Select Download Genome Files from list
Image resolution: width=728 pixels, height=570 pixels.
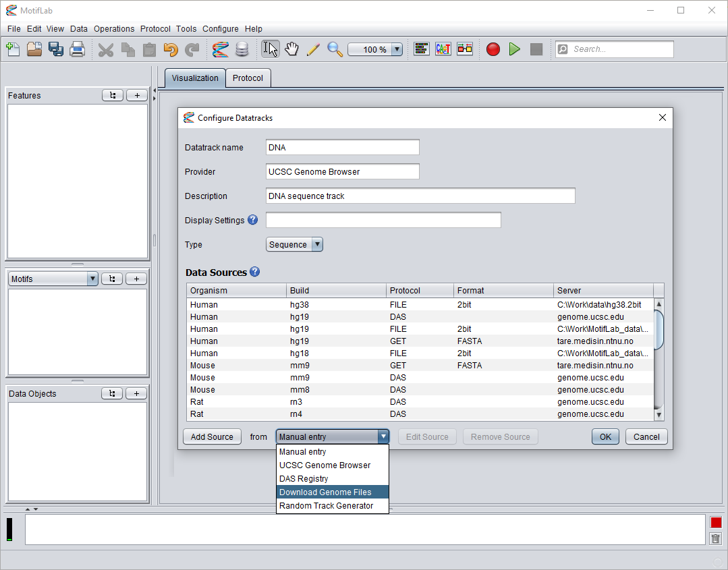click(325, 492)
